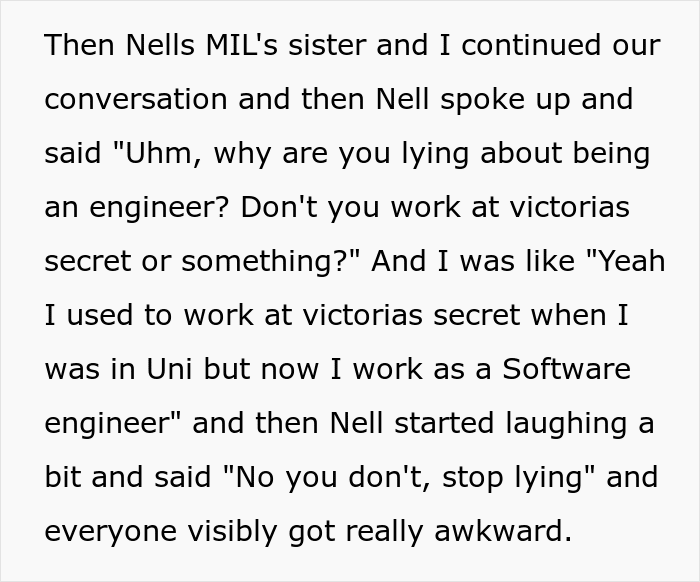The height and width of the screenshot is (582, 700).
Task: Click the word "visibly"
Action: click(232, 531)
